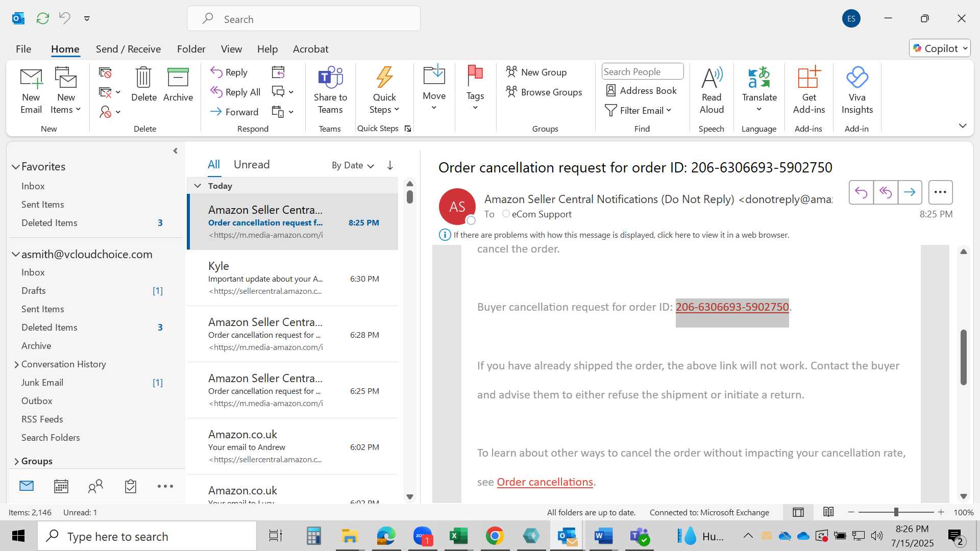
Task: Launch Excel from the taskbar
Action: point(458,536)
